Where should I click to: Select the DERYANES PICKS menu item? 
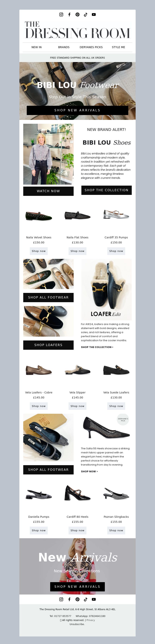[91, 47]
